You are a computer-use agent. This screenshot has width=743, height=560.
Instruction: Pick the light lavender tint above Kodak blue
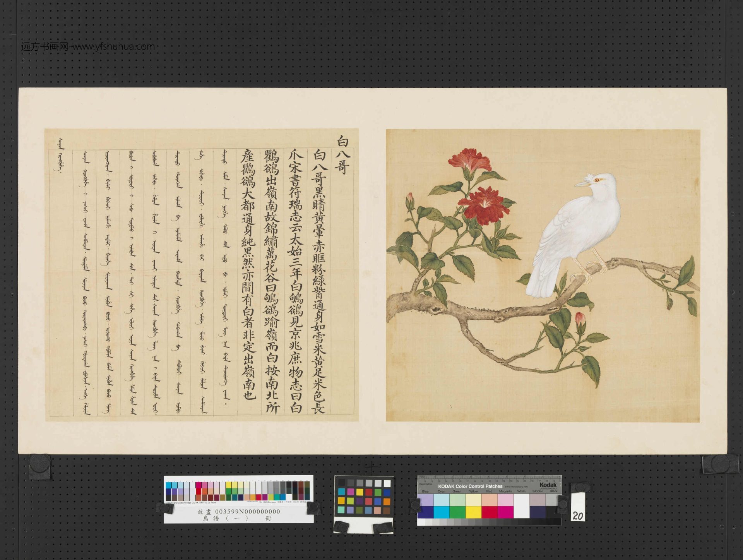(426, 500)
